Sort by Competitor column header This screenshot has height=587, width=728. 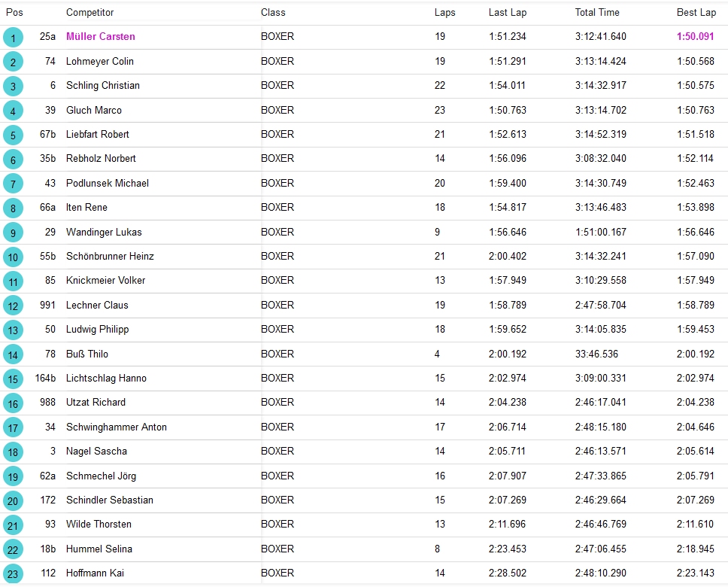point(90,13)
